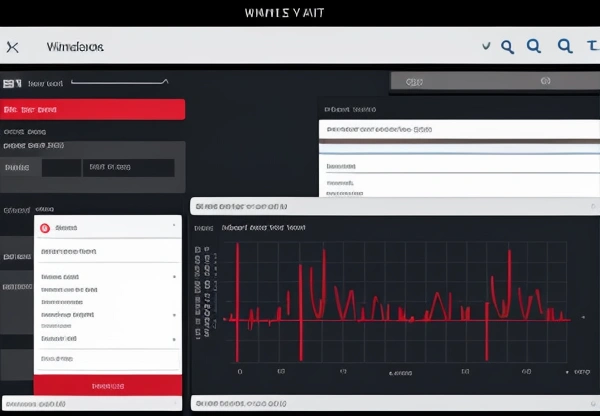The image size is (600, 416).
Task: Open the chevron dropdown in the top toolbar
Action: (486, 46)
